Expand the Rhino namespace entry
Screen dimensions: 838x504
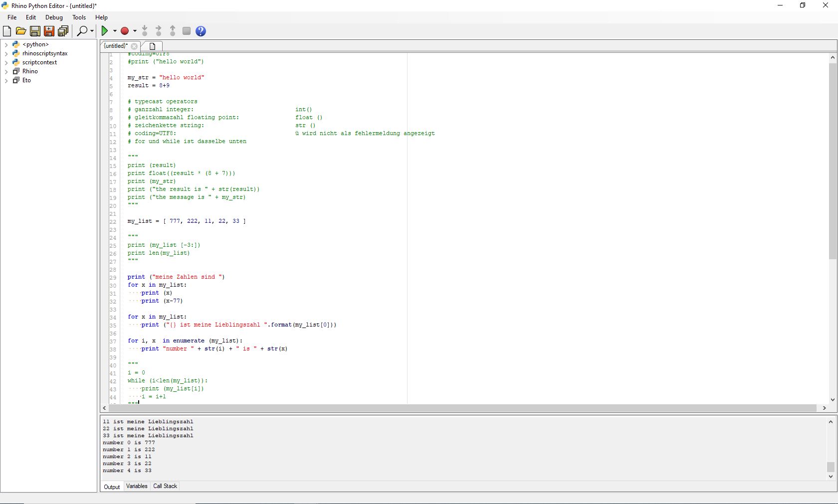(6, 71)
